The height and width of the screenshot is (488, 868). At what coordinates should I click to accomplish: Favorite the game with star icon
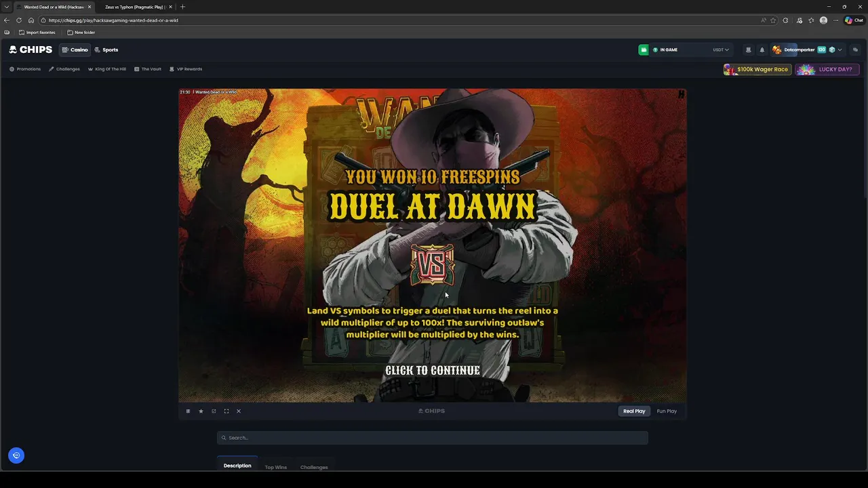[201, 411]
